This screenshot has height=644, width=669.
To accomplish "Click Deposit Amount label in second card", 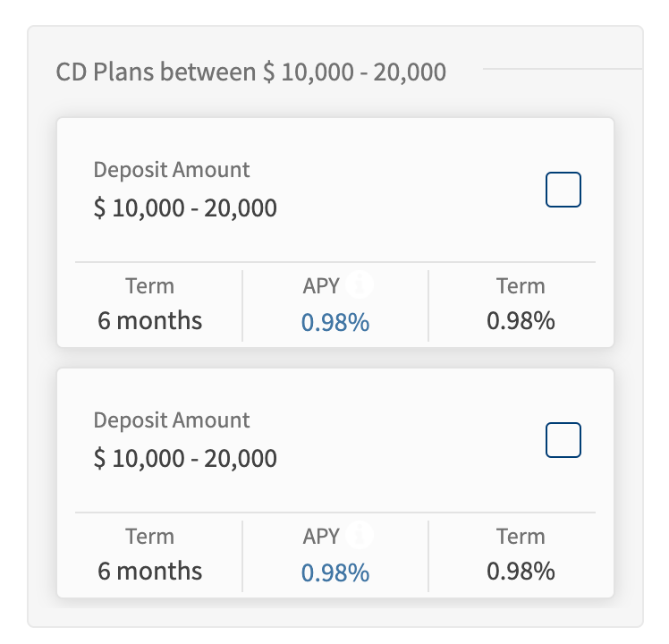I will 172,420.
